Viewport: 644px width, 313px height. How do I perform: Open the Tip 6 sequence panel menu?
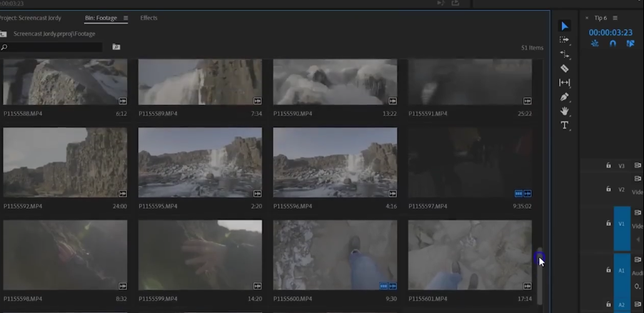(x=615, y=18)
